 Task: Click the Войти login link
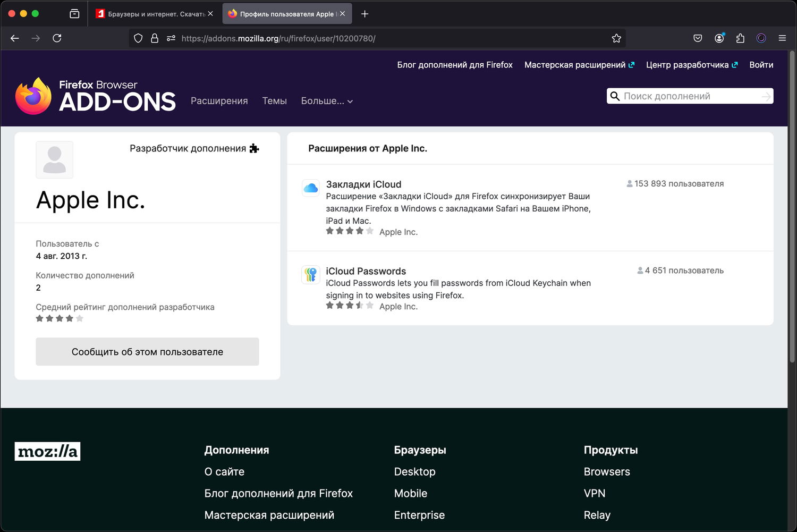(x=761, y=65)
